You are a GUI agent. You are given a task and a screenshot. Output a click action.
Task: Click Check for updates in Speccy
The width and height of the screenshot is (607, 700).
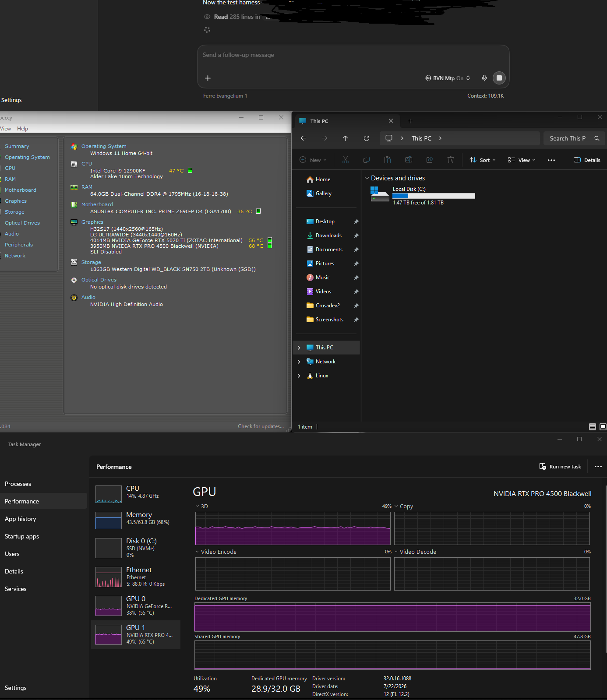pyautogui.click(x=261, y=426)
